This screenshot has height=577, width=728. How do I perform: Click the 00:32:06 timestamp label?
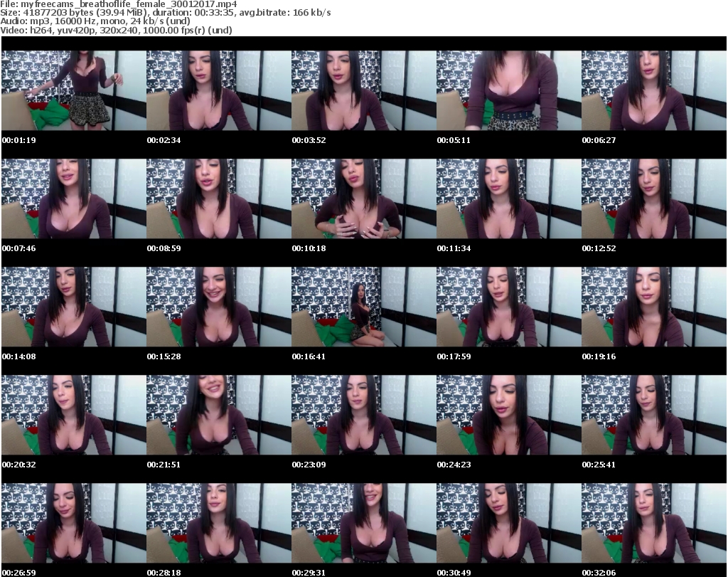[x=599, y=573]
